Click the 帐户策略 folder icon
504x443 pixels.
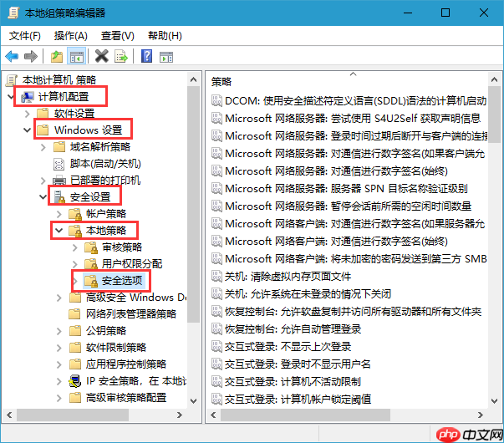point(75,214)
